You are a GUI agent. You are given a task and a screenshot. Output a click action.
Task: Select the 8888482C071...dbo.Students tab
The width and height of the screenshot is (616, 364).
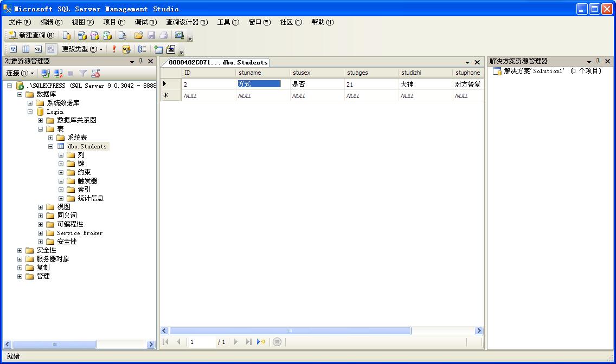click(x=218, y=62)
